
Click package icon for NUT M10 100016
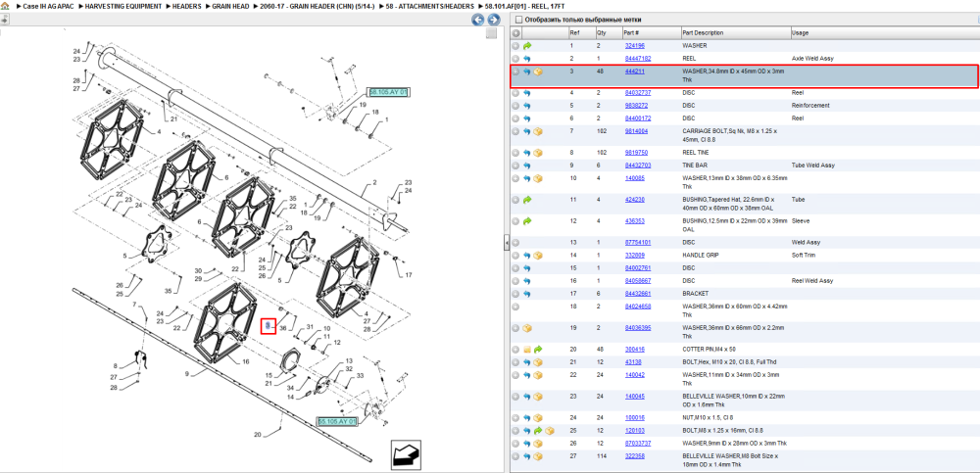pos(538,418)
